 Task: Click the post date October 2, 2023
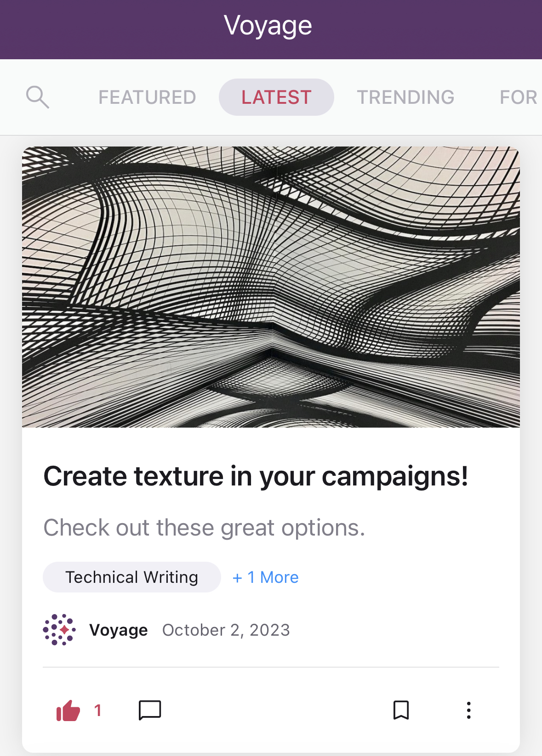pyautogui.click(x=226, y=630)
